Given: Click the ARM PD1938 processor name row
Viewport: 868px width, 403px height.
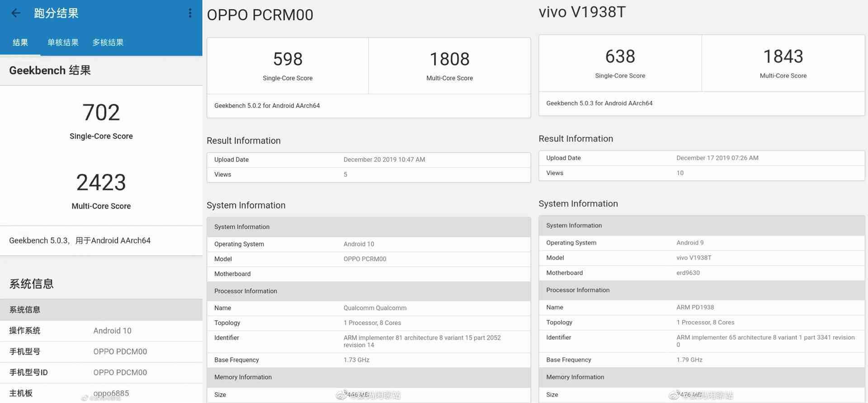Looking at the screenshot, I should pyautogui.click(x=702, y=307).
